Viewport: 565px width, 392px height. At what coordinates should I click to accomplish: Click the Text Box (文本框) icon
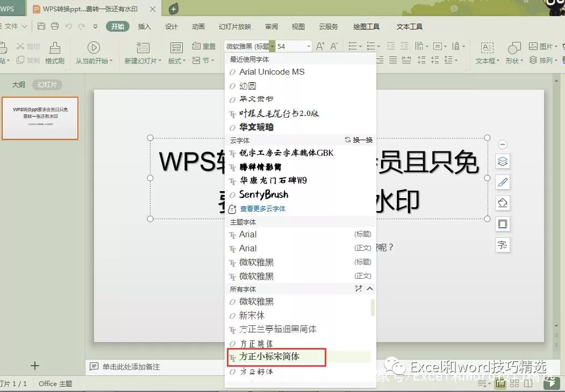[487, 47]
